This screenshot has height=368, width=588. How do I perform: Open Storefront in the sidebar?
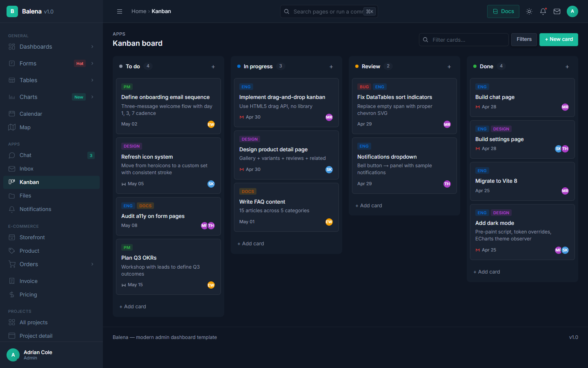(51, 238)
